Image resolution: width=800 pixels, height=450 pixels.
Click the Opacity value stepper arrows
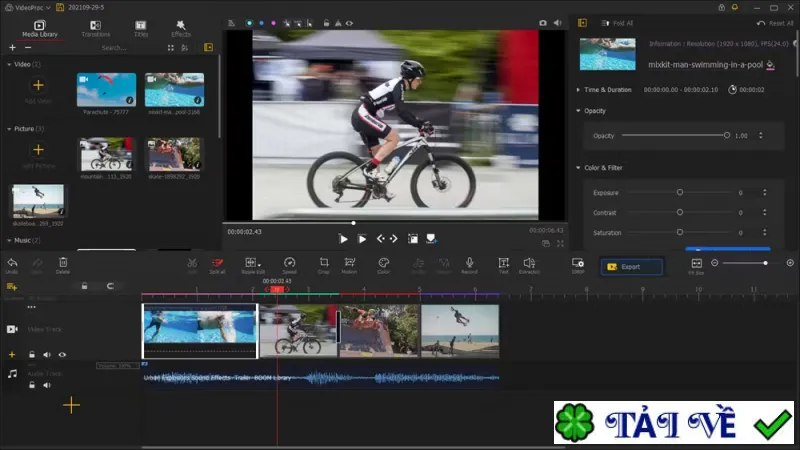click(x=761, y=135)
